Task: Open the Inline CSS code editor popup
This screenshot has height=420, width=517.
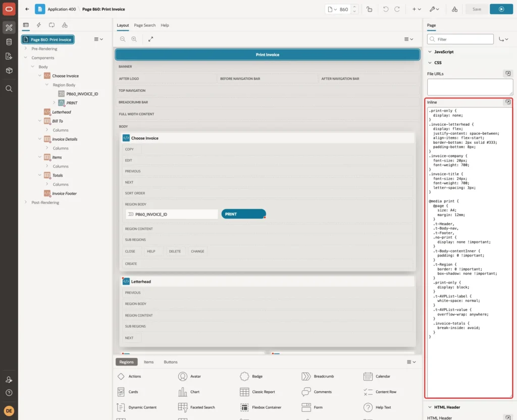Action: click(x=508, y=102)
